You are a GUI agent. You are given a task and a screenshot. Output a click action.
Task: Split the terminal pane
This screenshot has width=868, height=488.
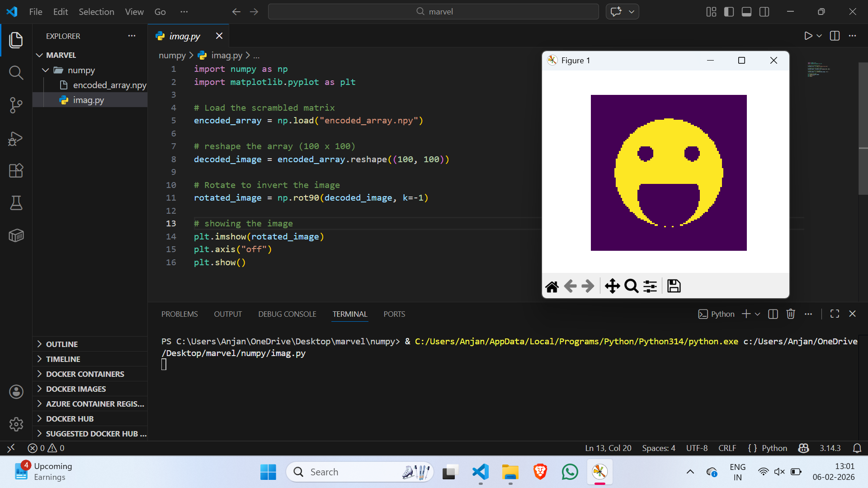click(x=773, y=314)
